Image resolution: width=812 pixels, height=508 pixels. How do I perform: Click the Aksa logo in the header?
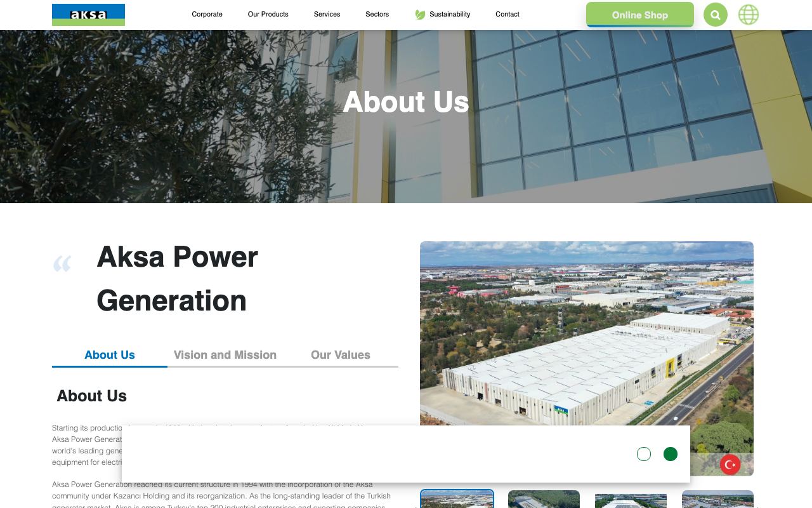point(88,15)
